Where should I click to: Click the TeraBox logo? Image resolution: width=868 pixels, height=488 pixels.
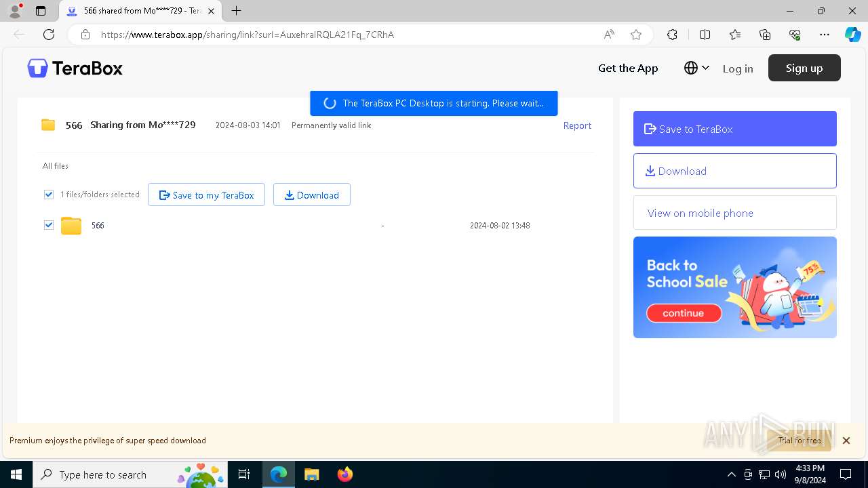tap(75, 68)
